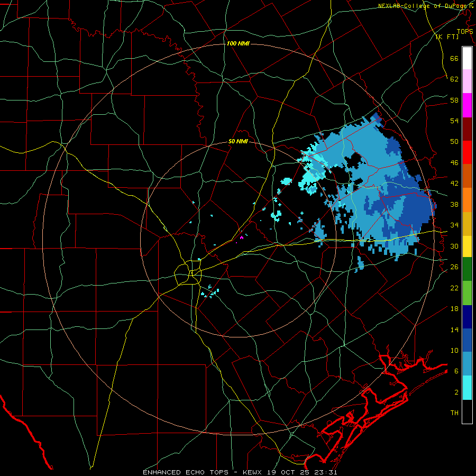
Task: Click the 100 NMI range ring label
Action: point(238,44)
